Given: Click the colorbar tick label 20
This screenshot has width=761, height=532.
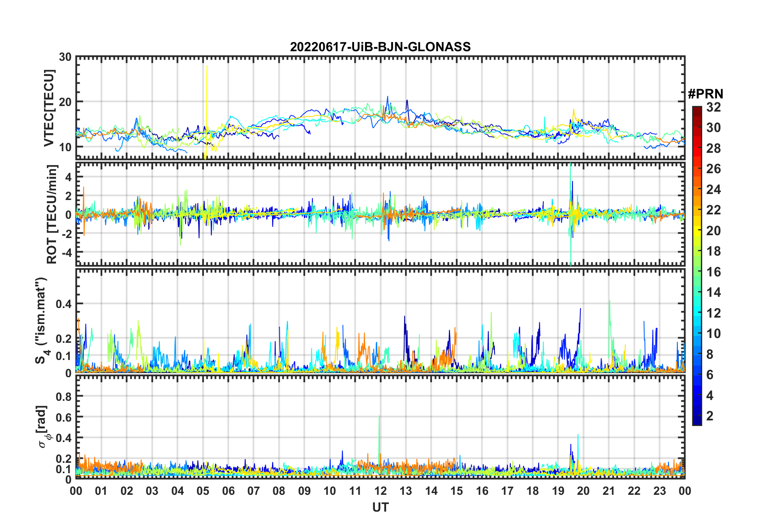Looking at the screenshot, I should pyautogui.click(x=713, y=231).
